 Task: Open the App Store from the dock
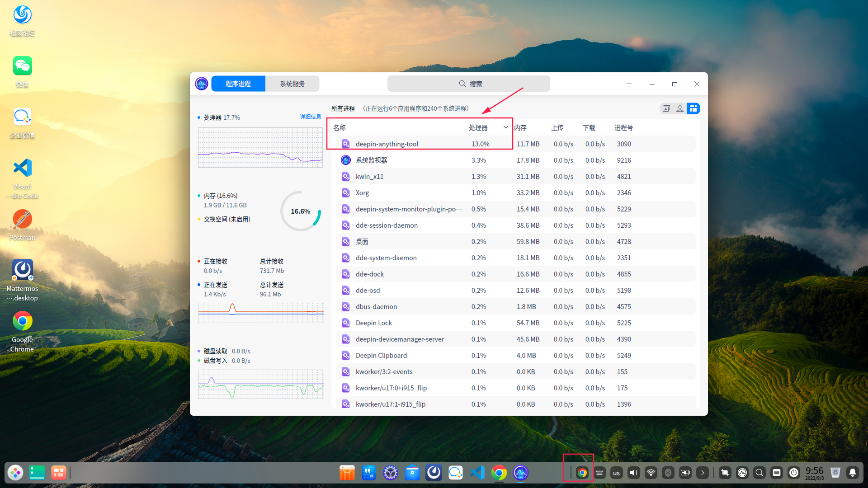[347, 473]
